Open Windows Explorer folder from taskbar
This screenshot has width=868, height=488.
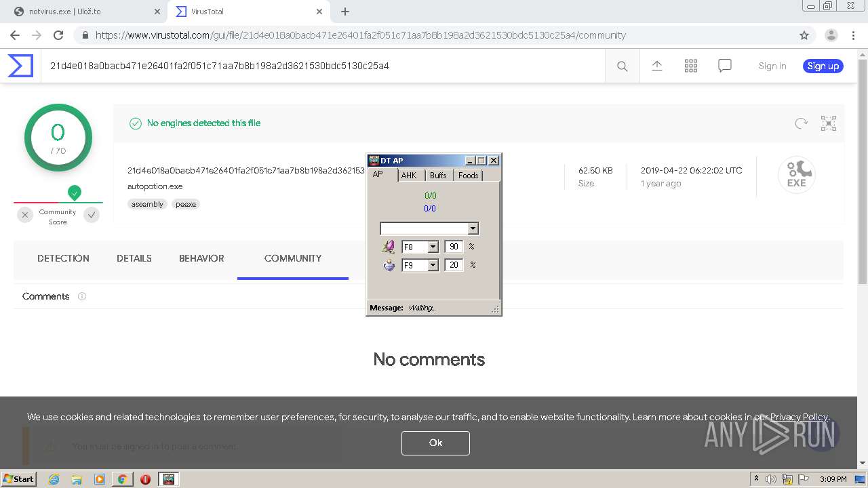(77, 479)
